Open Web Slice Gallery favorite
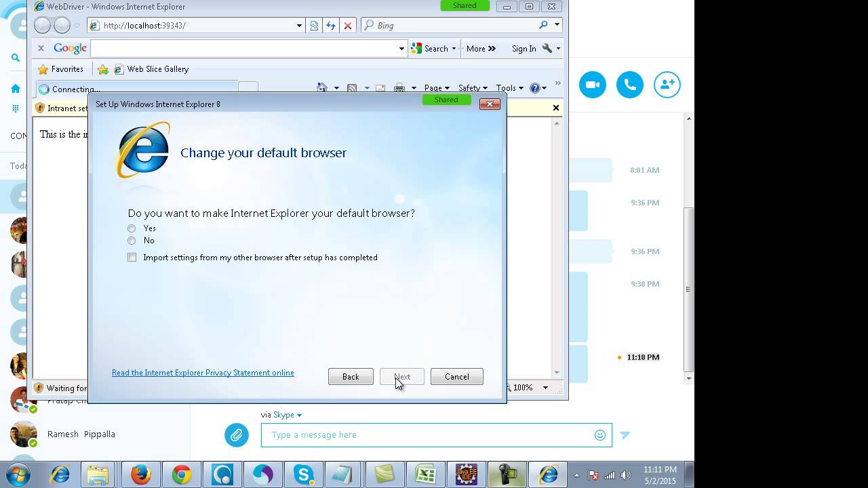868x488 pixels. point(151,69)
